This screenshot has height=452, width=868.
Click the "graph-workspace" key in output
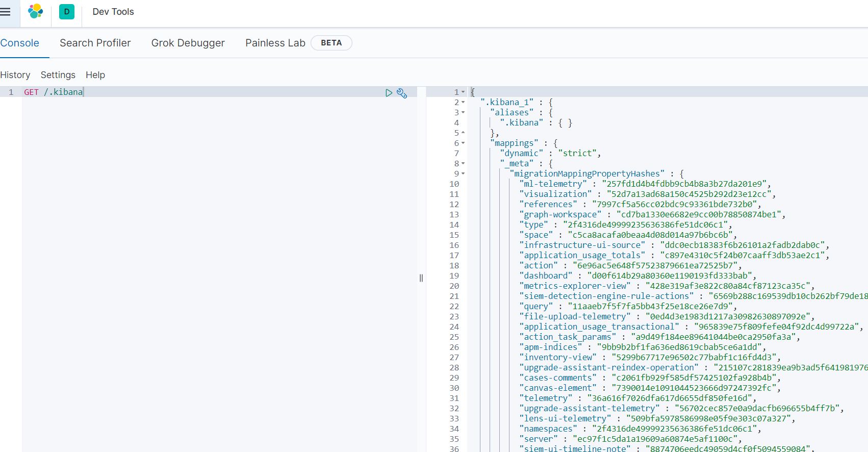(x=560, y=214)
